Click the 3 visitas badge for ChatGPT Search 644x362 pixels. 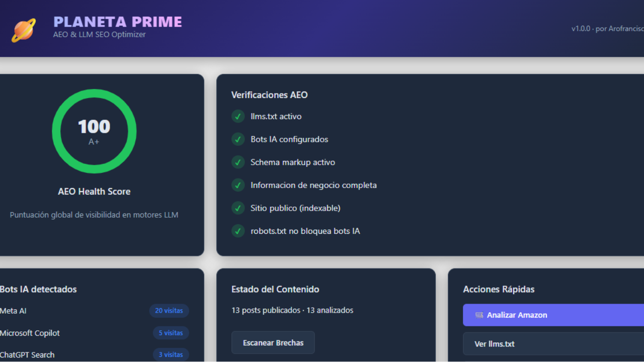(171, 354)
